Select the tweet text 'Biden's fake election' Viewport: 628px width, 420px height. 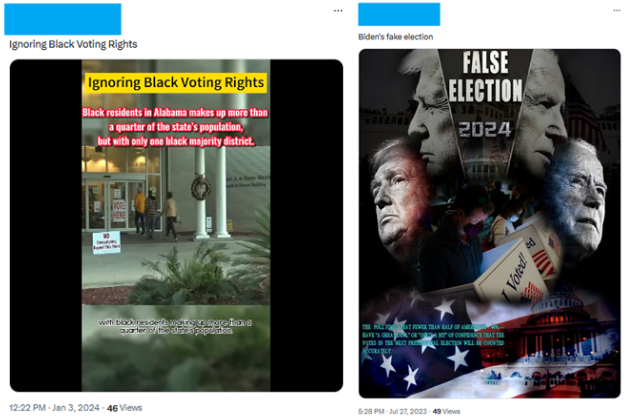pos(395,37)
